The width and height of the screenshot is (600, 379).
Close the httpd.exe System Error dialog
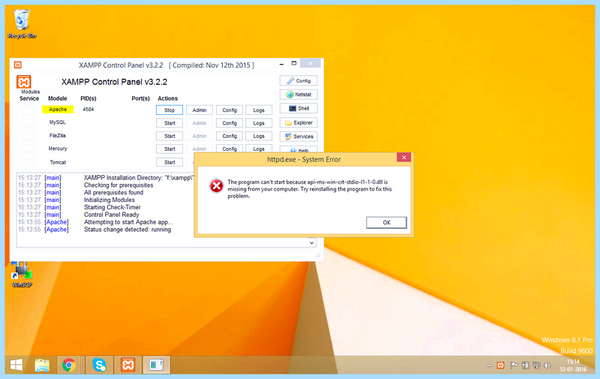(404, 157)
